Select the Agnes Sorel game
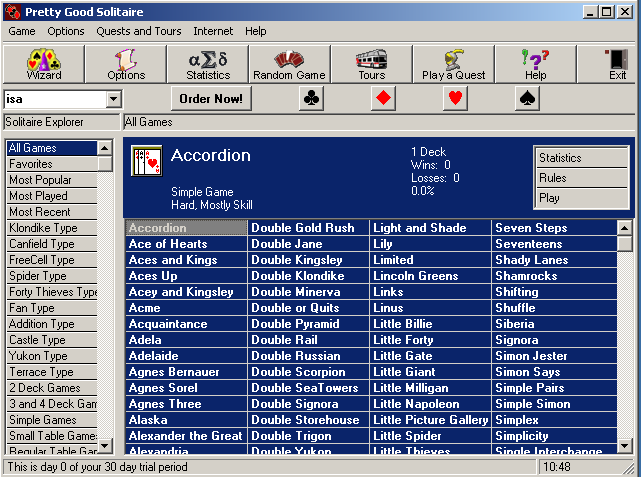 tap(186, 387)
